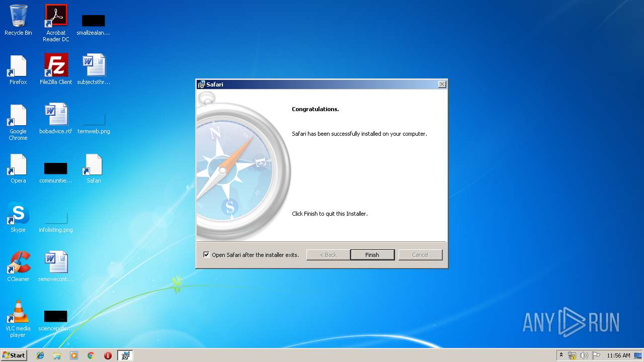Select the Skype desktop icon
Image resolution: width=644 pixels, height=362 pixels.
pos(18,217)
